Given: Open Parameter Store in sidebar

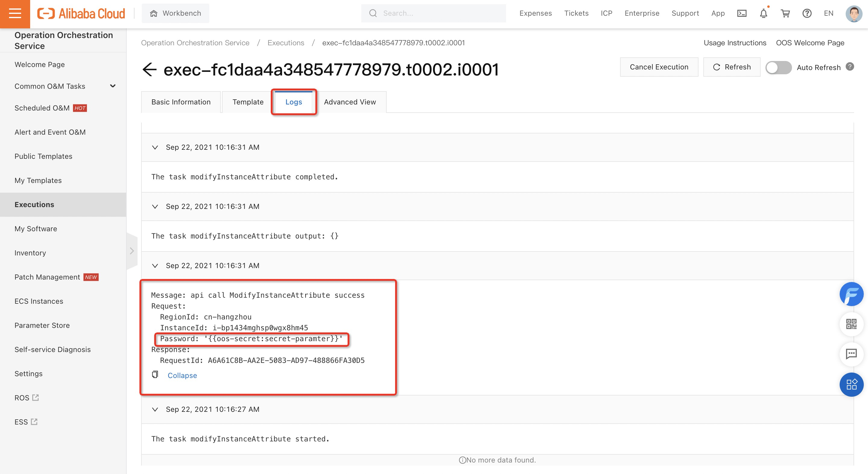Looking at the screenshot, I should [42, 325].
